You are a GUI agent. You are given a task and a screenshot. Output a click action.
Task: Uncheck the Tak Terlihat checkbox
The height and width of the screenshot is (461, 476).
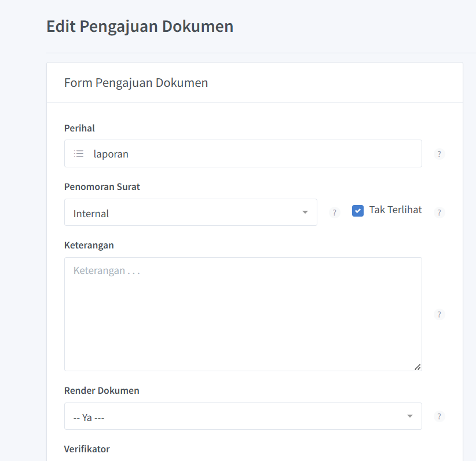point(358,211)
